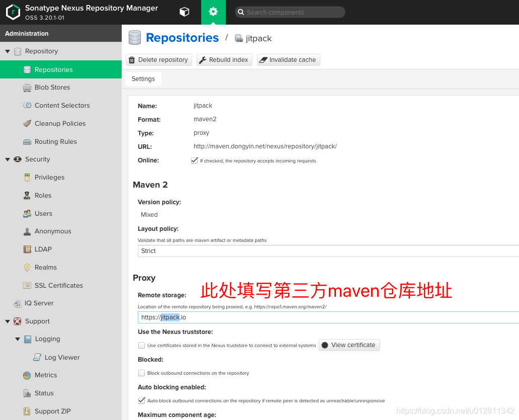Click the Metrics pie chart icon
The width and height of the screenshot is (519, 420).
tap(27, 375)
